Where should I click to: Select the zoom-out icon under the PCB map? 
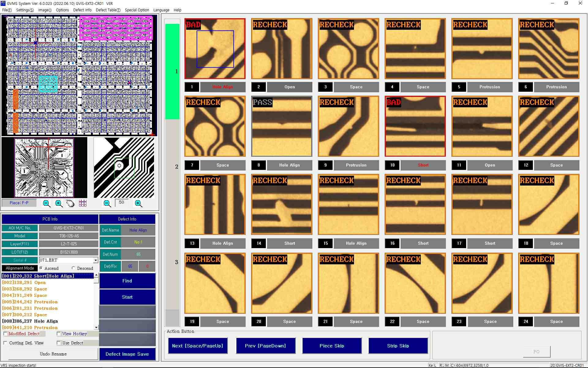(x=47, y=203)
